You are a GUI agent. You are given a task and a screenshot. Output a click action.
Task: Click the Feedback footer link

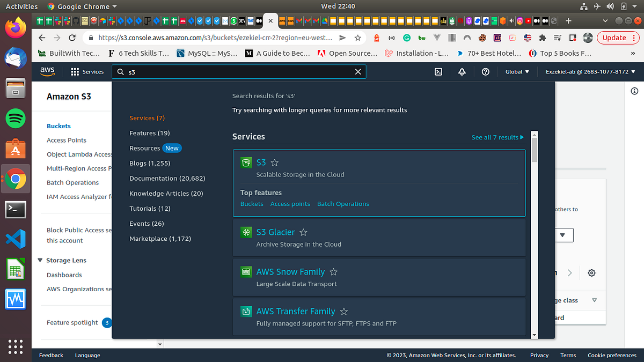click(51, 355)
